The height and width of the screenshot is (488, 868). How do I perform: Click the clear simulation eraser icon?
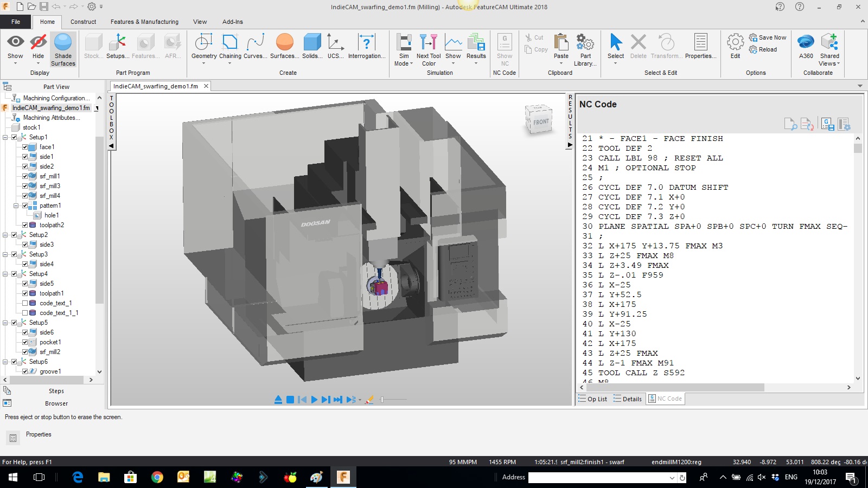(x=369, y=400)
